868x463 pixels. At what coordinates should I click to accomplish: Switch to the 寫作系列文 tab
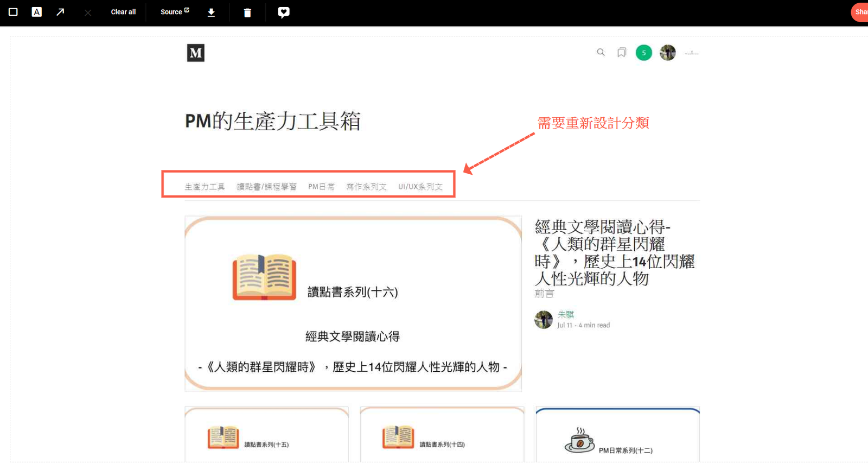366,187
